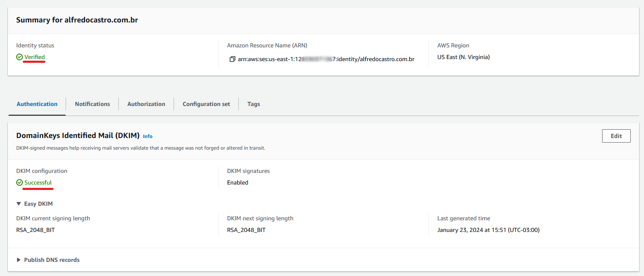Click the DKIM signatures label
This screenshot has width=644, height=276.
pyautogui.click(x=248, y=171)
